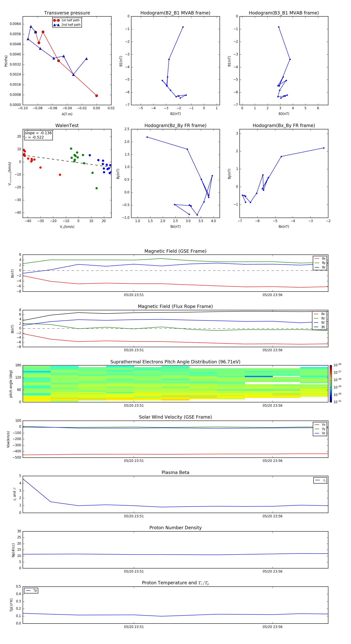Select 'Bz' in the GSE magnetic field legend

[320, 267]
